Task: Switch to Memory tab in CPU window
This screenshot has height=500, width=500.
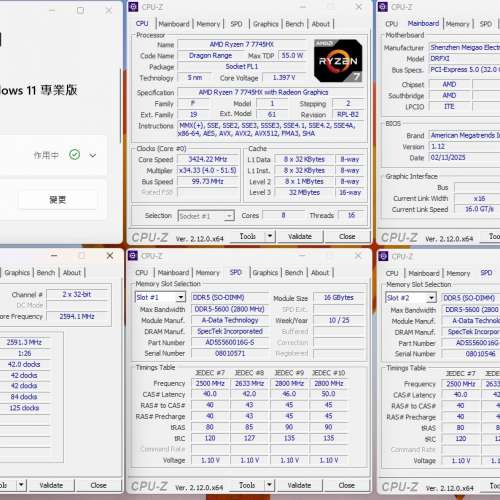Action: [208, 24]
